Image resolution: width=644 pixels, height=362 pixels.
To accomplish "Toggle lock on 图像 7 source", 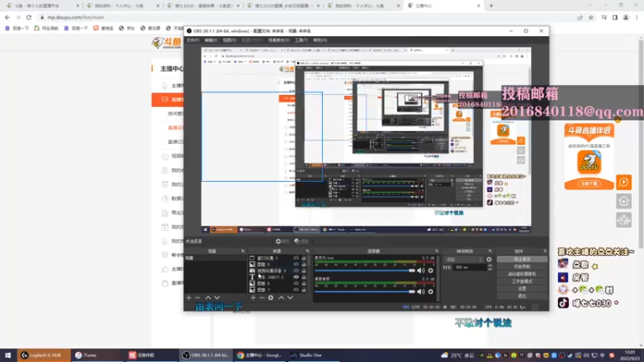I will (x=303, y=290).
